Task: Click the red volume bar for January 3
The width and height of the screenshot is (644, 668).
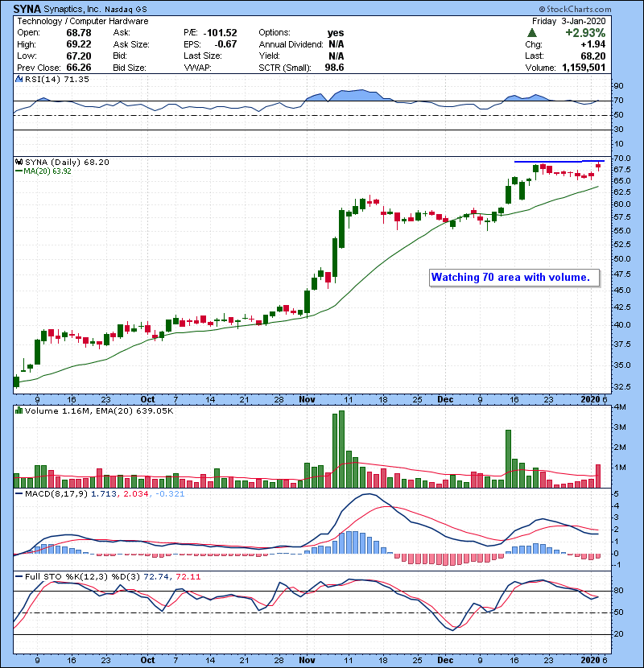Action: (598, 476)
